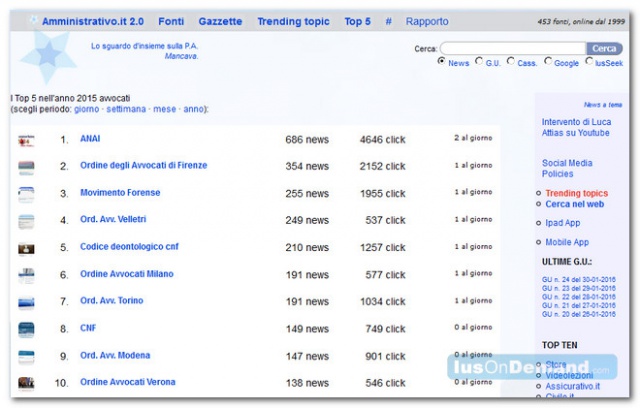Select the News search radio button
640x408 pixels.
441,61
